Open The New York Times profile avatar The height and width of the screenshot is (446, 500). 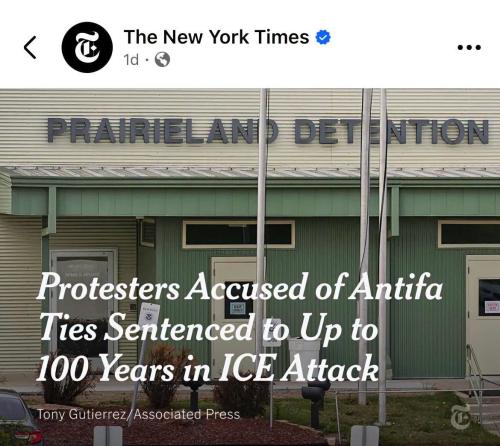pyautogui.click(x=87, y=47)
